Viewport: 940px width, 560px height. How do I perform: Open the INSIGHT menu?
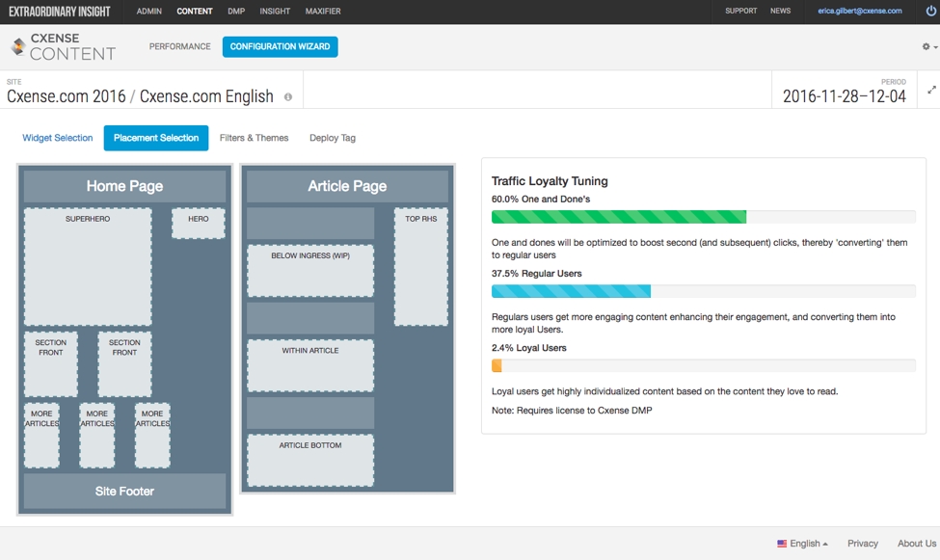[275, 11]
